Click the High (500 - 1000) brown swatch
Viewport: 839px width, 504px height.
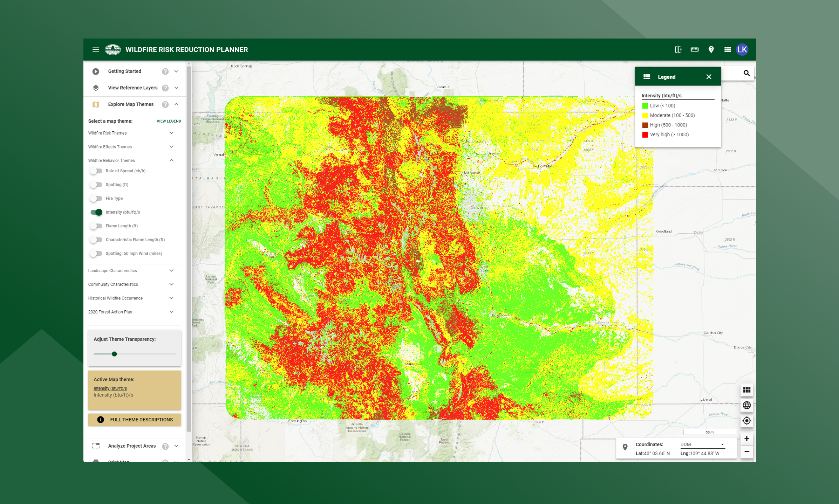(645, 125)
